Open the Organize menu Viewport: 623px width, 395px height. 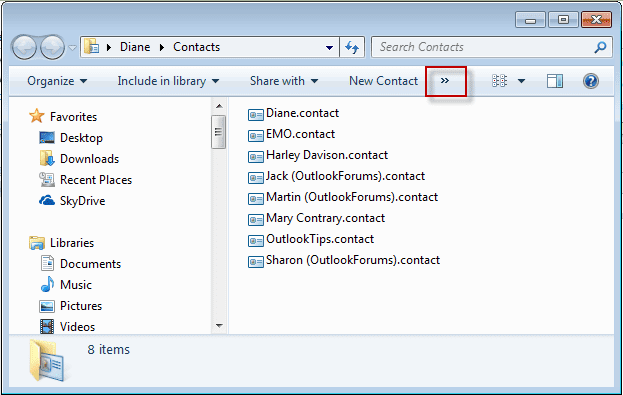pyautogui.click(x=57, y=81)
